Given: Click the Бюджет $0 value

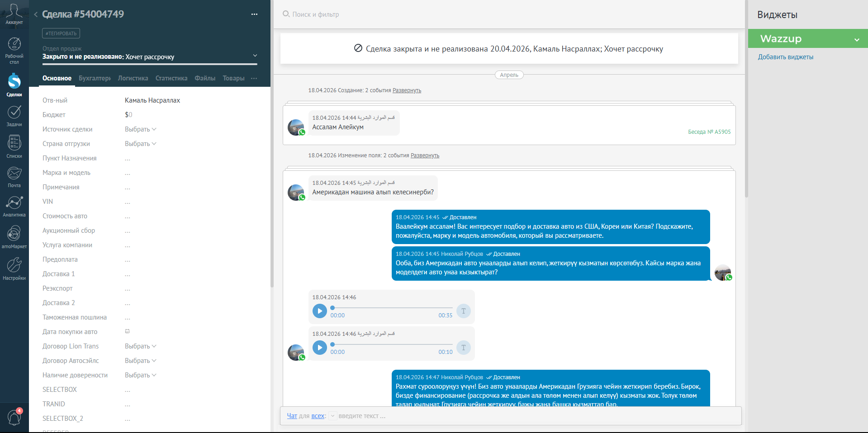Looking at the screenshot, I should 128,115.
